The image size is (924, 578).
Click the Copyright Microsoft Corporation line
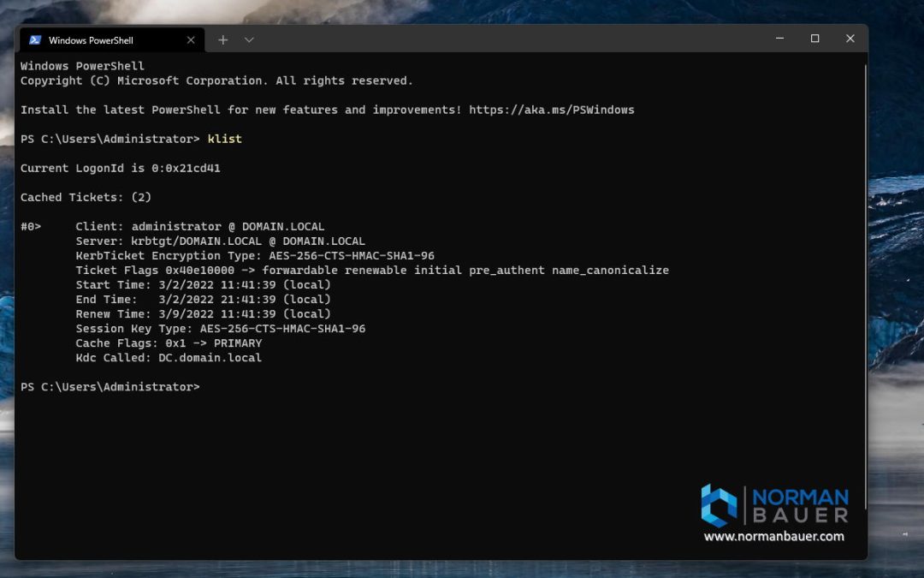point(216,80)
